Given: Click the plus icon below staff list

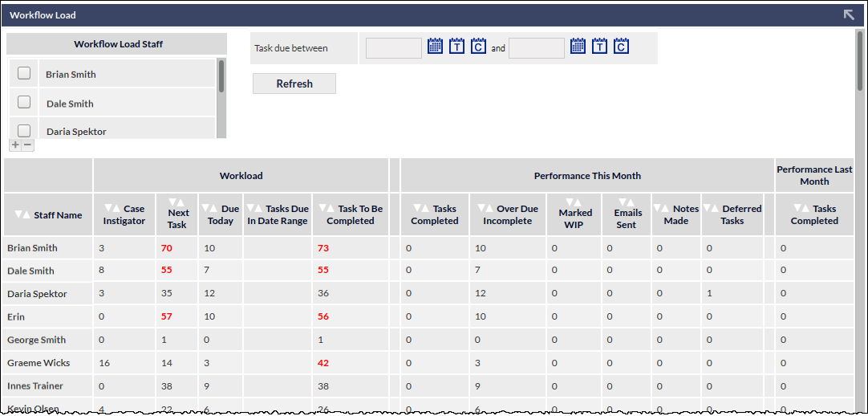Looking at the screenshot, I should pyautogui.click(x=15, y=145).
